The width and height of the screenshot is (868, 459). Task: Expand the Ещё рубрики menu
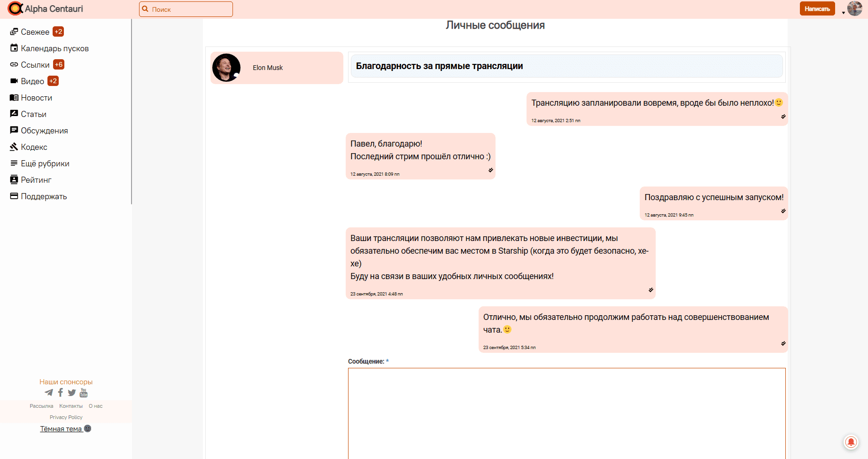45,163
